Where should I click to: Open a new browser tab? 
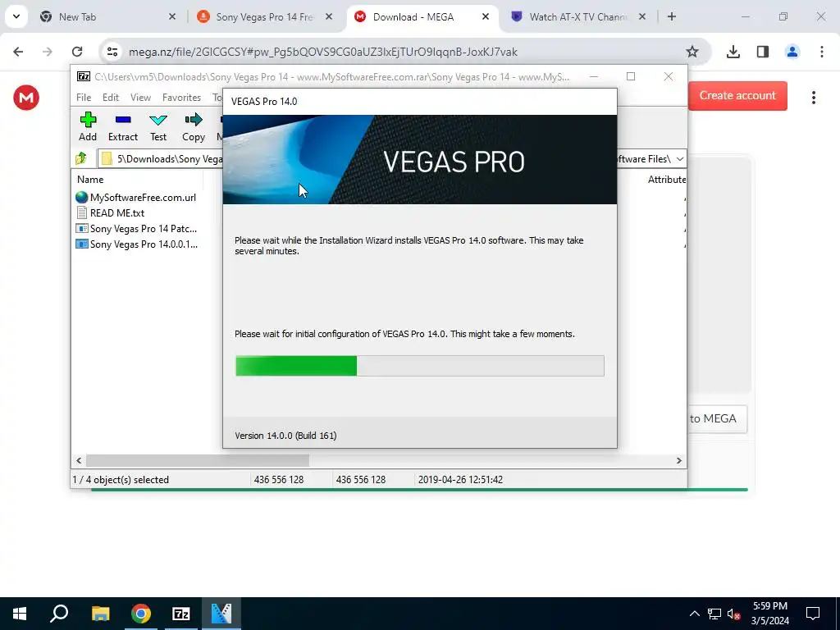[671, 16]
